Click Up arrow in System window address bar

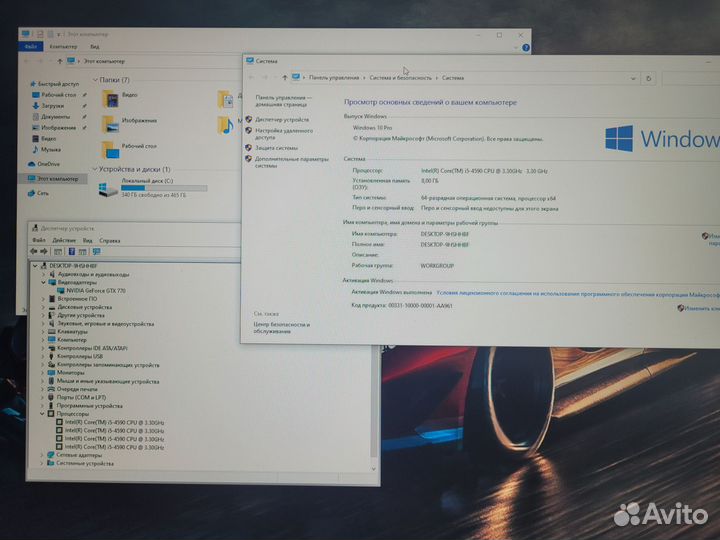click(x=285, y=78)
